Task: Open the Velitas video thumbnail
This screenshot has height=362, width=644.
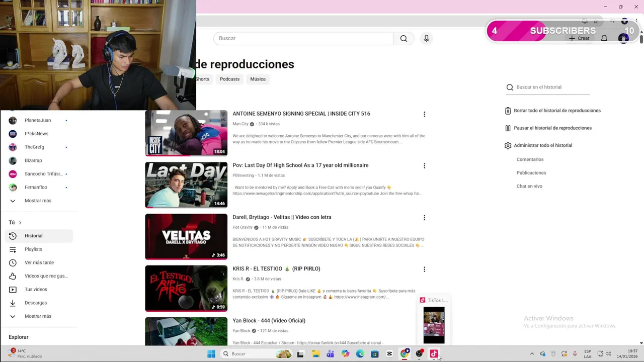Action: click(x=186, y=237)
